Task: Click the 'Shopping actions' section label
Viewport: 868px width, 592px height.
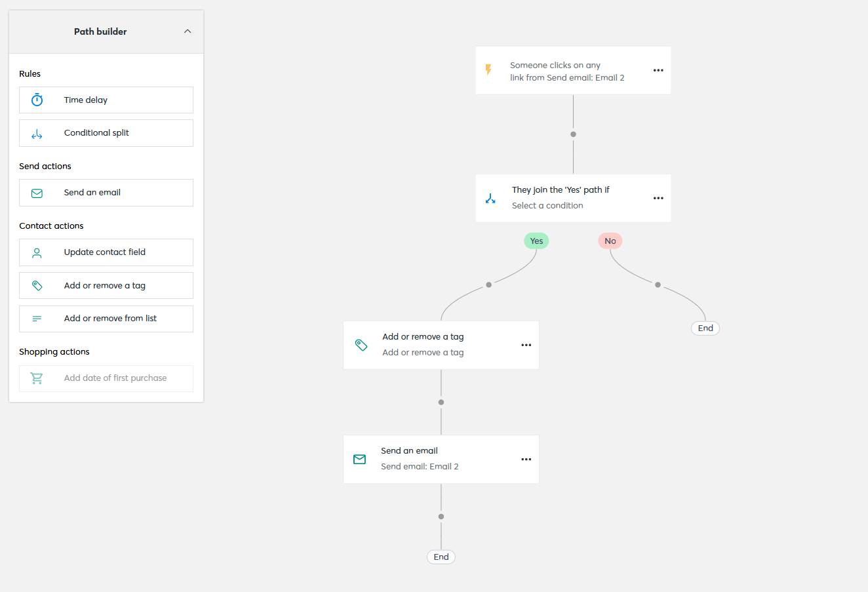Action: click(54, 352)
